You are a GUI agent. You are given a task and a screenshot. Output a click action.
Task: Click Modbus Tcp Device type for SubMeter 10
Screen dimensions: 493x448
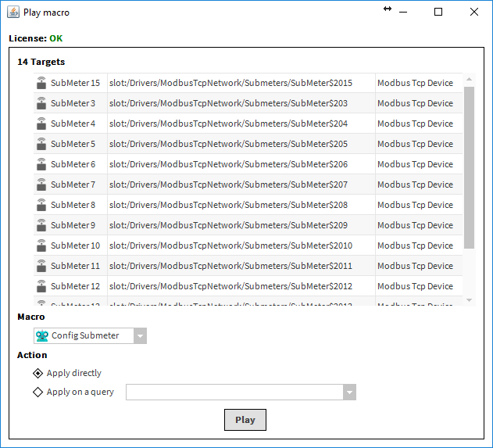pyautogui.click(x=415, y=246)
